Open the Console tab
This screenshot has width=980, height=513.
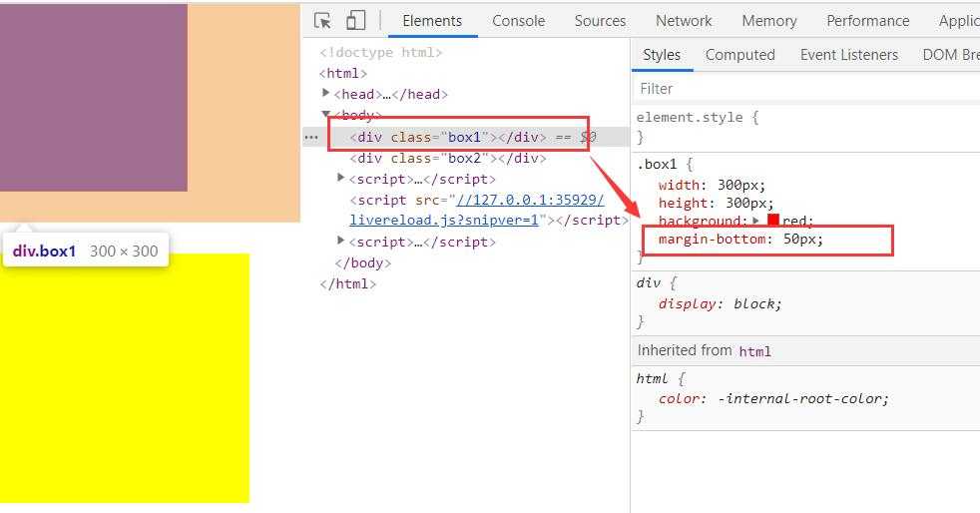pos(518,21)
